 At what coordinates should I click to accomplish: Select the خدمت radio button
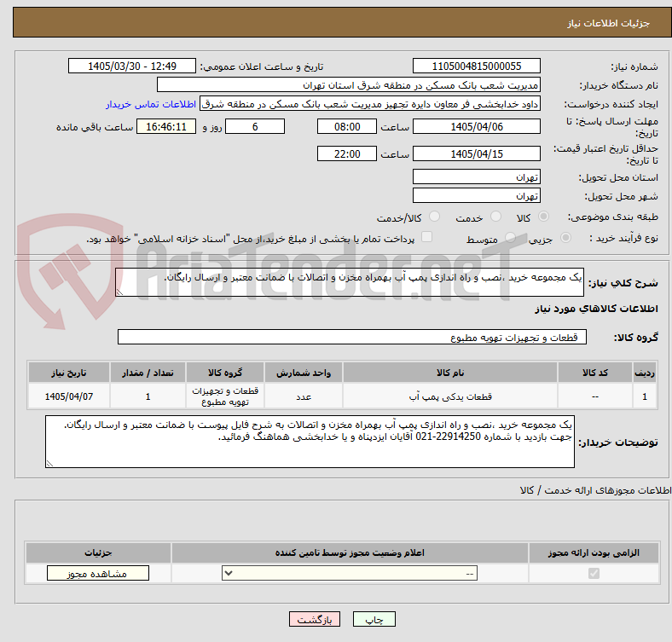[495, 217]
